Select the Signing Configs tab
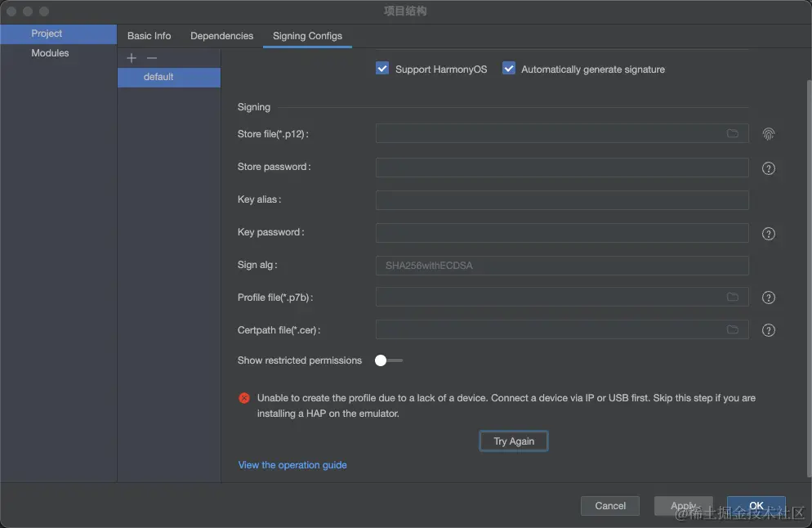This screenshot has width=812, height=528. coord(308,36)
